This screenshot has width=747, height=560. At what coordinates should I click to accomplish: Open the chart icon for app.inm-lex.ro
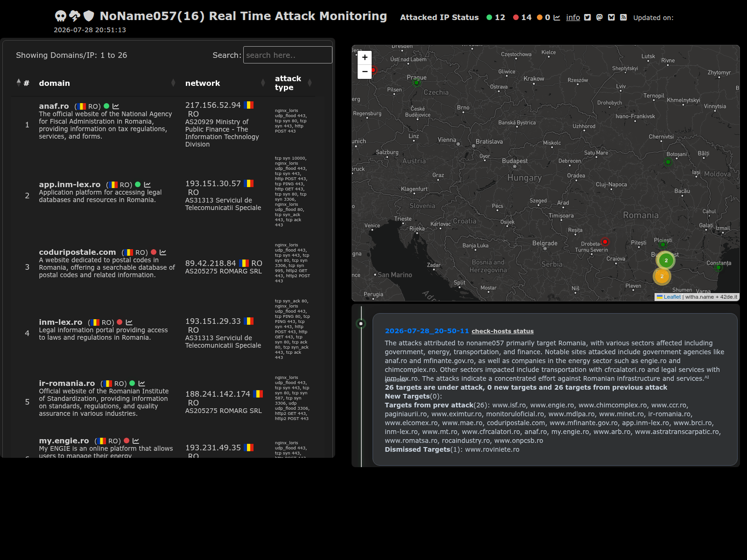148,185
